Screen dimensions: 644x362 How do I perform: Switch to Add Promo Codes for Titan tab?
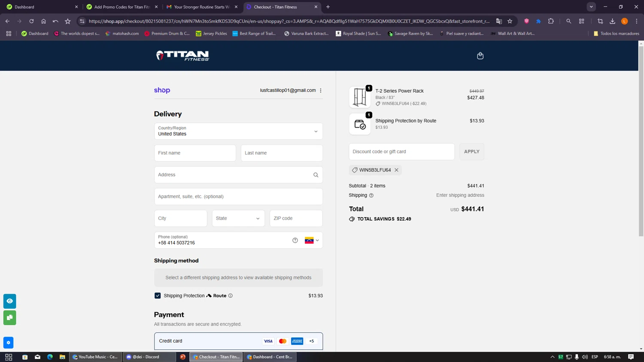click(x=122, y=7)
